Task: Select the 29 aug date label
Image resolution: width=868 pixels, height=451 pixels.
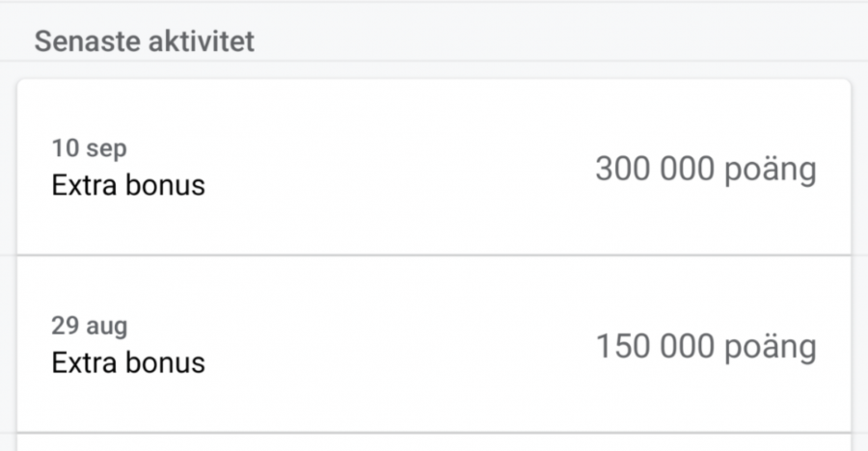Action: click(x=89, y=326)
